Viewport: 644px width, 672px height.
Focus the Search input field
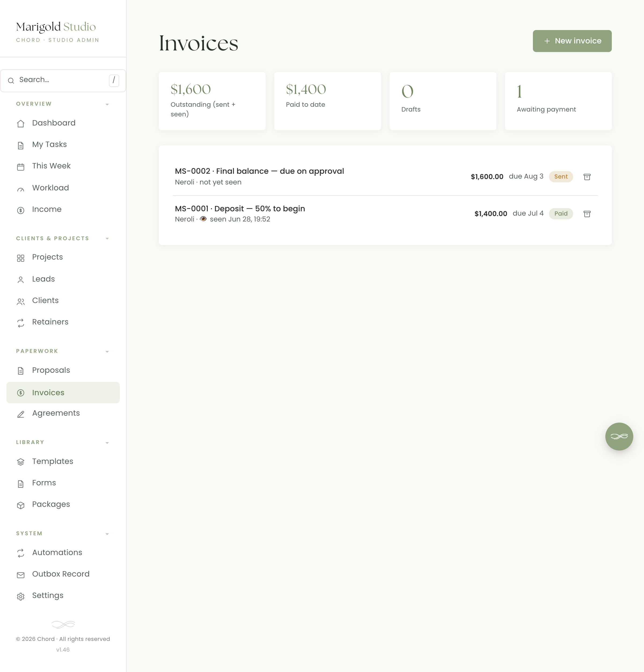63,80
